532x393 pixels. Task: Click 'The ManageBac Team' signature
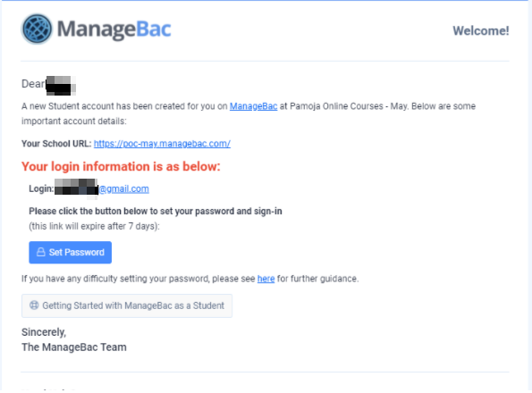pos(74,347)
